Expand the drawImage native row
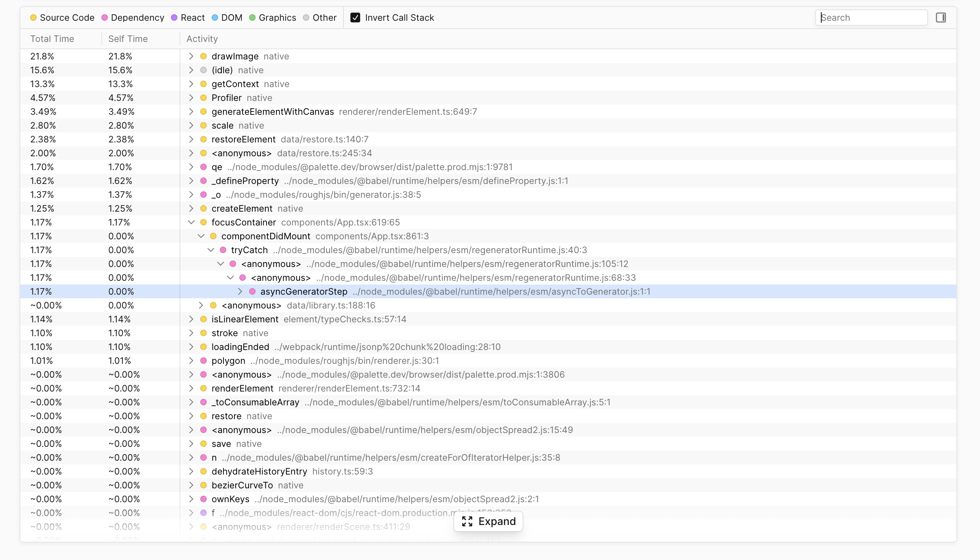 [191, 56]
